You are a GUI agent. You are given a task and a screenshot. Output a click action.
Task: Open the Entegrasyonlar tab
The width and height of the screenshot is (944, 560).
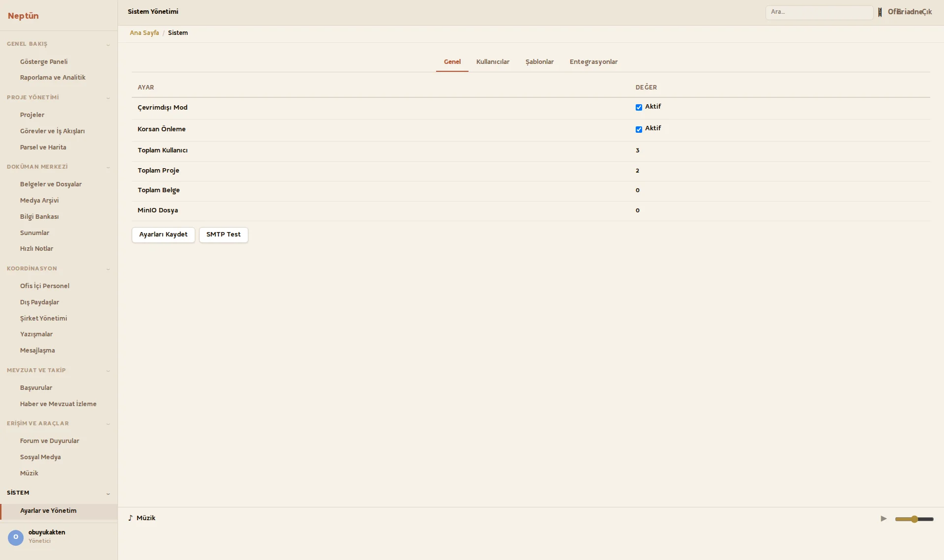point(593,62)
